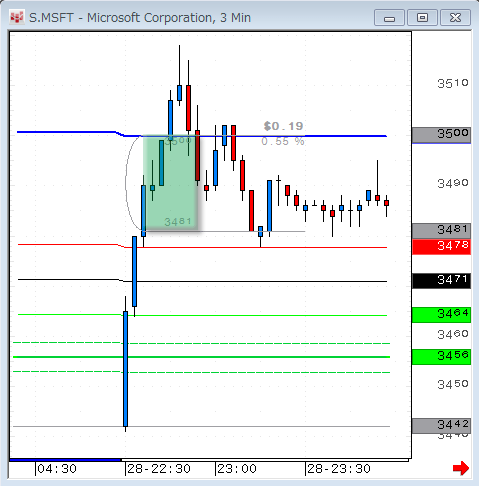Click the red 3478 price label

441,247
